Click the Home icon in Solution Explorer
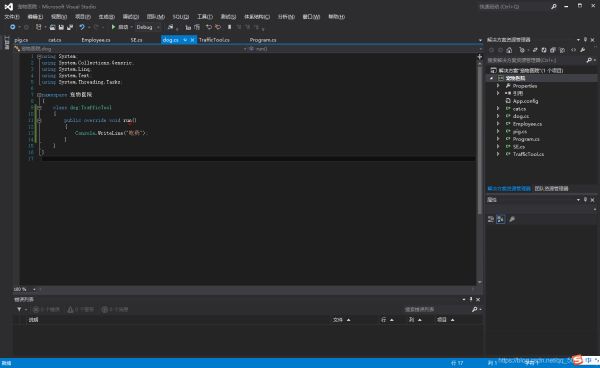 [509, 50]
